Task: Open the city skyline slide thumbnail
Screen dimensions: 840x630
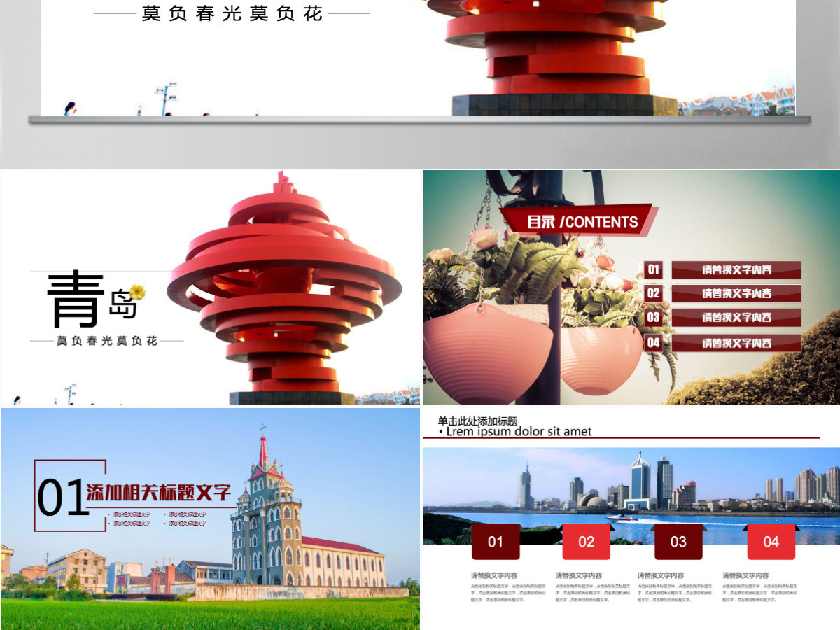Action: (x=631, y=519)
